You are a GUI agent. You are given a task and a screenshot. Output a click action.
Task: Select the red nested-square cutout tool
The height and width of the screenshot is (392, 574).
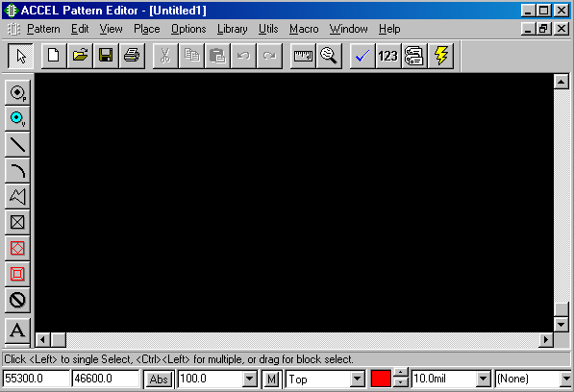pos(17,274)
